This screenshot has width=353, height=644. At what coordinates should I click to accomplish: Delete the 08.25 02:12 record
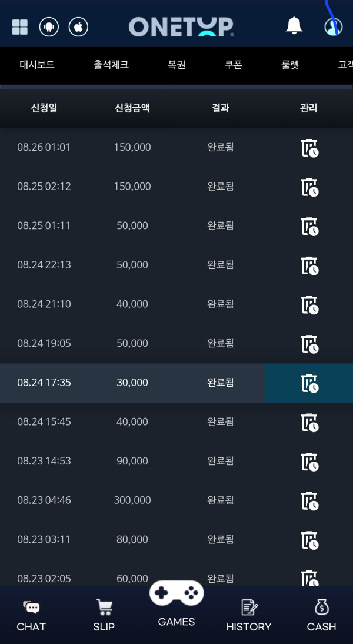coord(309,187)
